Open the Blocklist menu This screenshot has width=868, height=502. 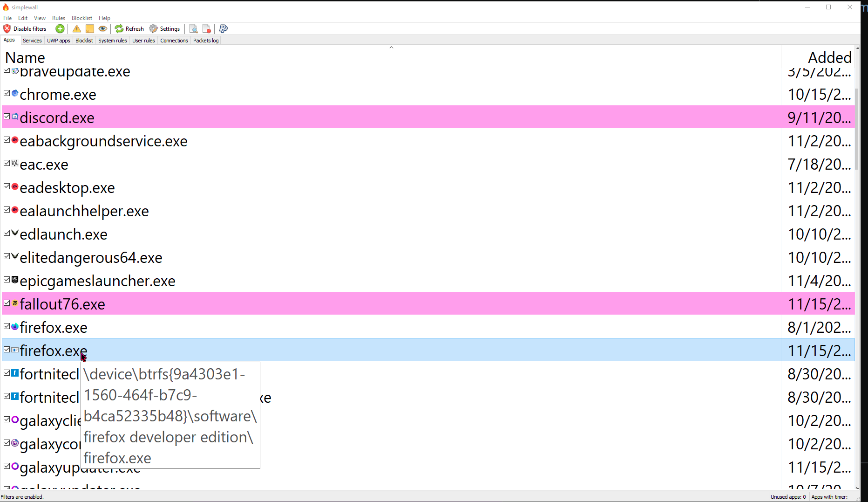82,18
